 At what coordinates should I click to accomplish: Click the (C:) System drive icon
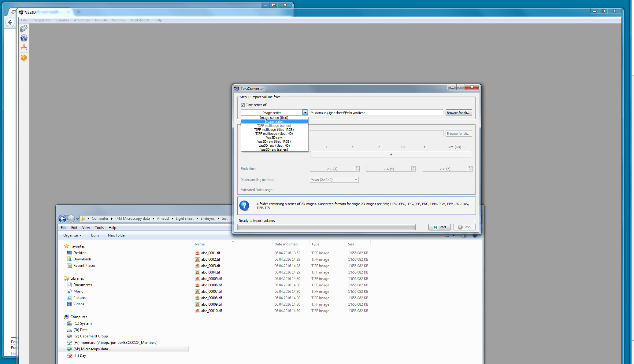pos(69,323)
